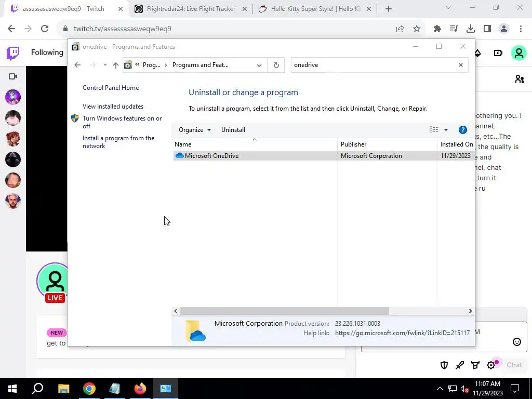This screenshot has width=532, height=399.
Task: Open View installed updates link
Action: pyautogui.click(x=113, y=107)
